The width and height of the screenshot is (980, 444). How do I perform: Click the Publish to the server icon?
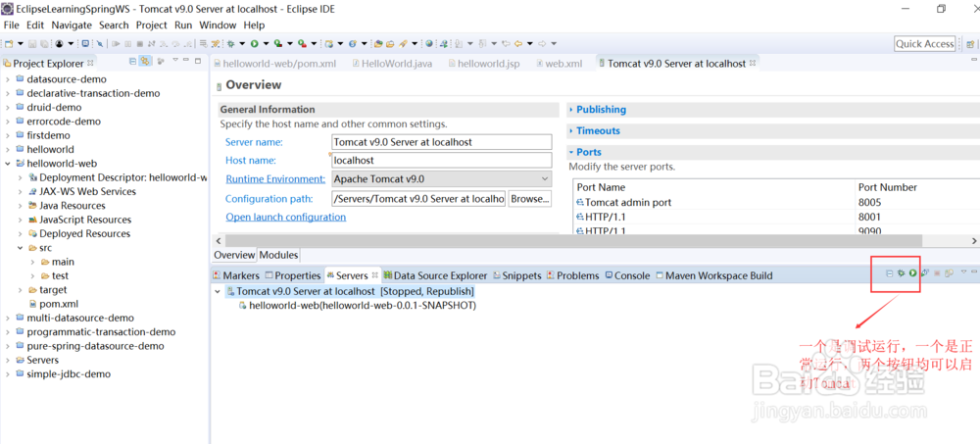[949, 273]
